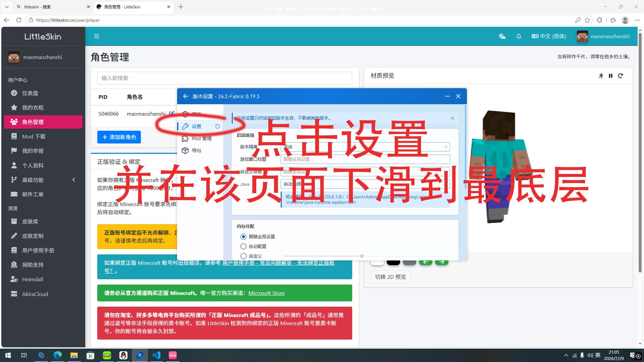Viewport: 644px width, 362px height.
Task: Open the volume control in the system tray
Action: [590, 355]
